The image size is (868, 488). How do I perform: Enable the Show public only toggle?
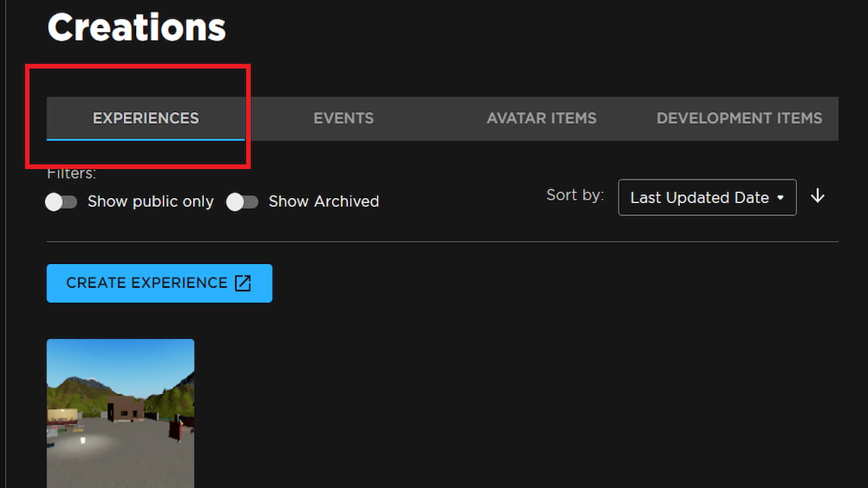point(61,202)
